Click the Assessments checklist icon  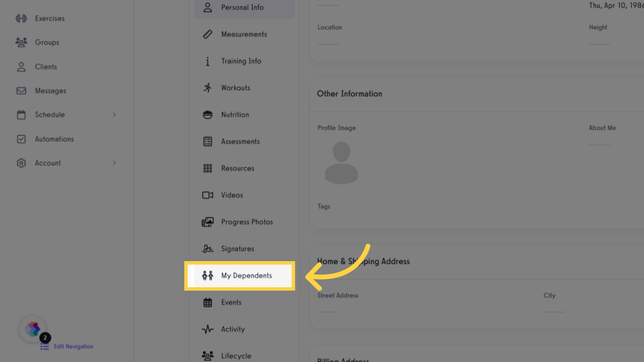208,141
